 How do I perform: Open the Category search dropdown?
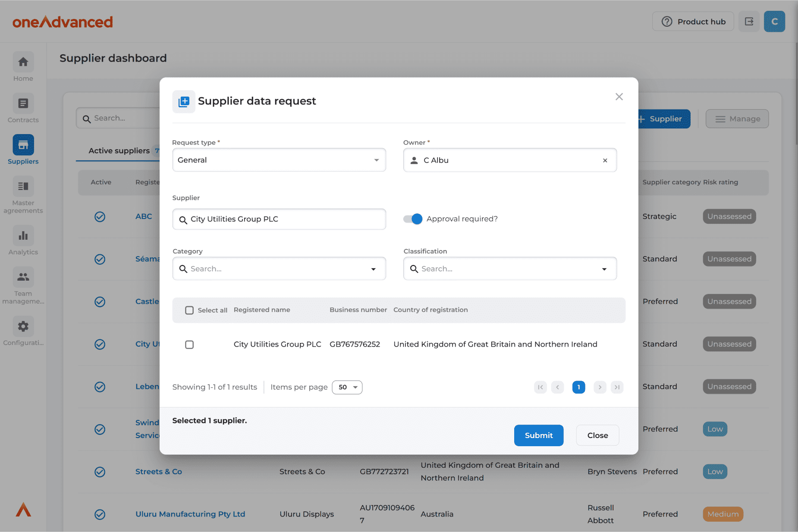coord(279,269)
